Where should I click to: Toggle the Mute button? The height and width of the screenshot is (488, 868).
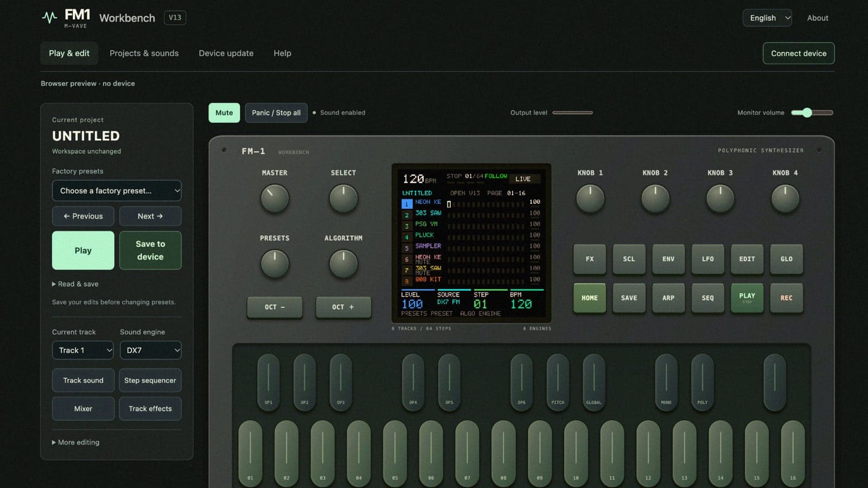pos(224,113)
